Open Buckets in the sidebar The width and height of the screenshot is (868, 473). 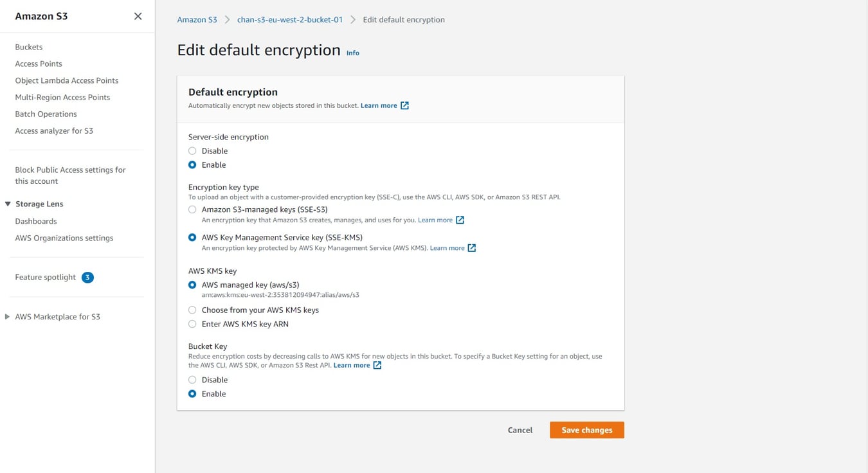tap(29, 47)
